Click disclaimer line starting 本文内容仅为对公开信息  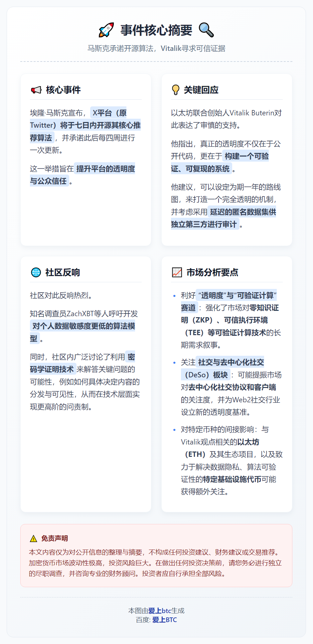(x=155, y=552)
